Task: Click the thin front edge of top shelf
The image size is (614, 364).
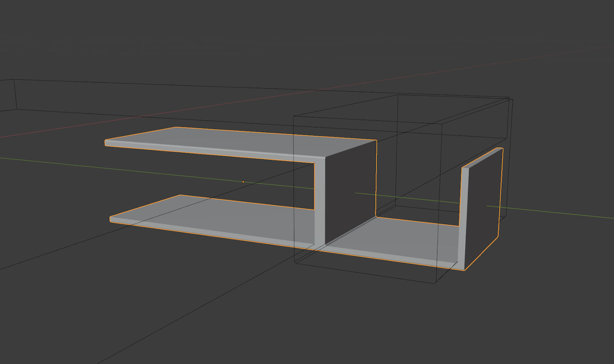Action: [211, 151]
